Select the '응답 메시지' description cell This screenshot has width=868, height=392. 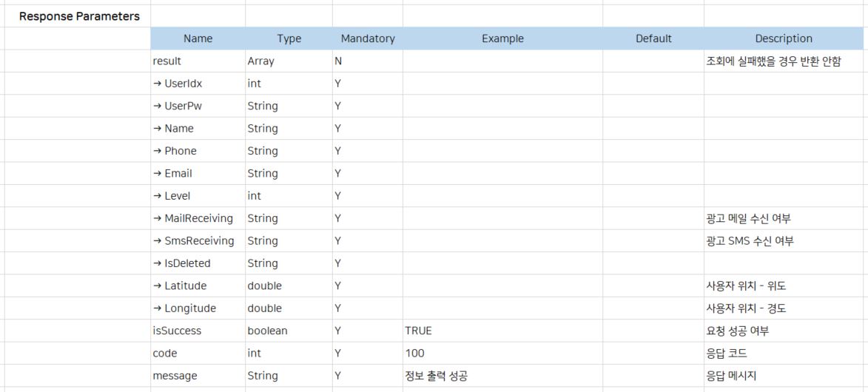(x=784, y=376)
